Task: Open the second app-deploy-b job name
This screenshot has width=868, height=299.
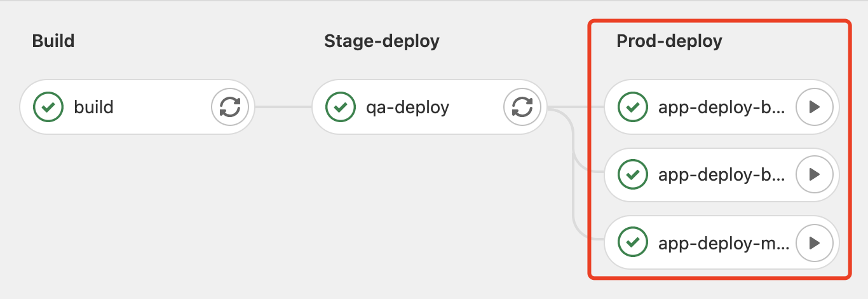Action: pos(722,174)
